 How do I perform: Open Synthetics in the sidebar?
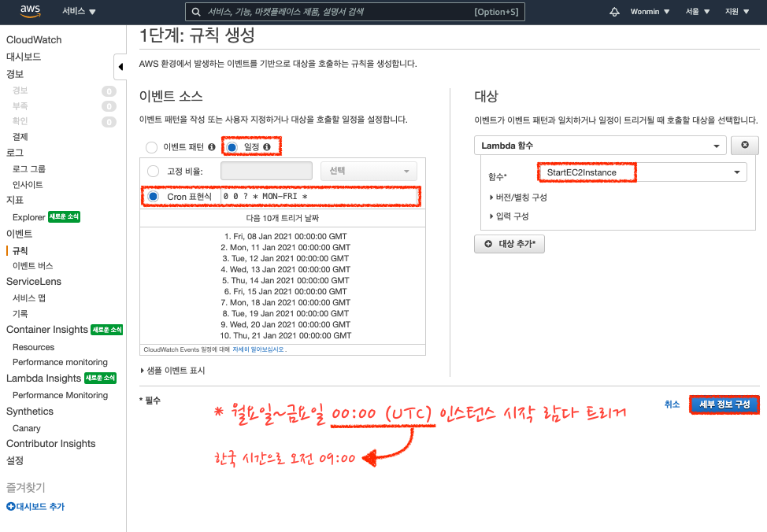30,412
